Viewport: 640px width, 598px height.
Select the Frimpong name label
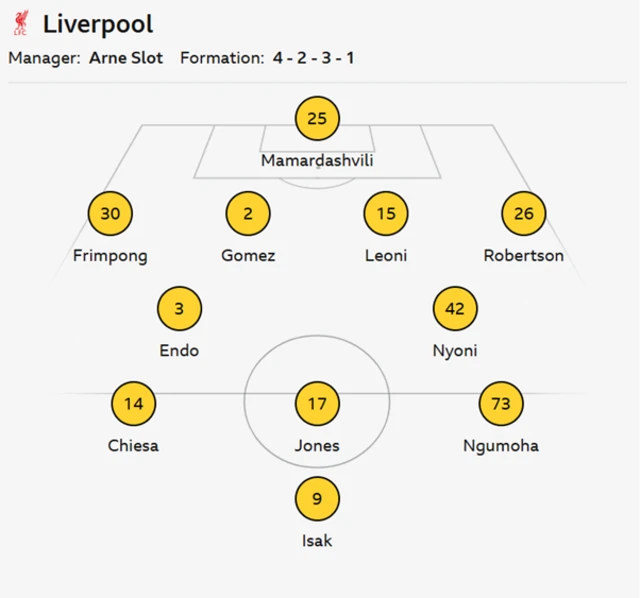(110, 255)
